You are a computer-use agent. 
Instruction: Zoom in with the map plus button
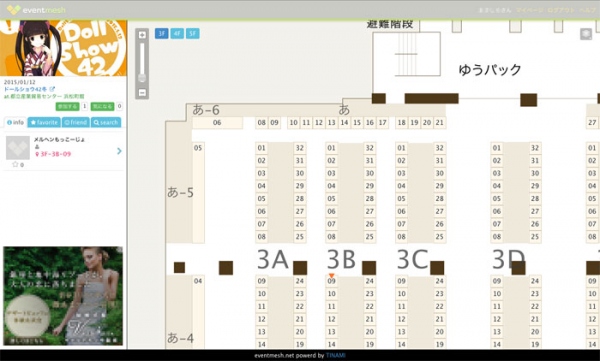[x=142, y=35]
